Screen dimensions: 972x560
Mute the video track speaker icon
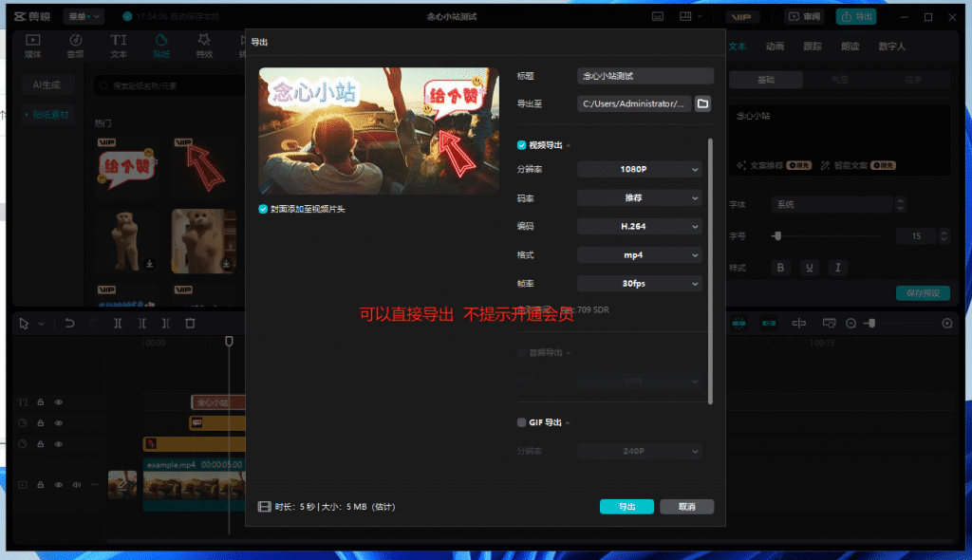[77, 484]
